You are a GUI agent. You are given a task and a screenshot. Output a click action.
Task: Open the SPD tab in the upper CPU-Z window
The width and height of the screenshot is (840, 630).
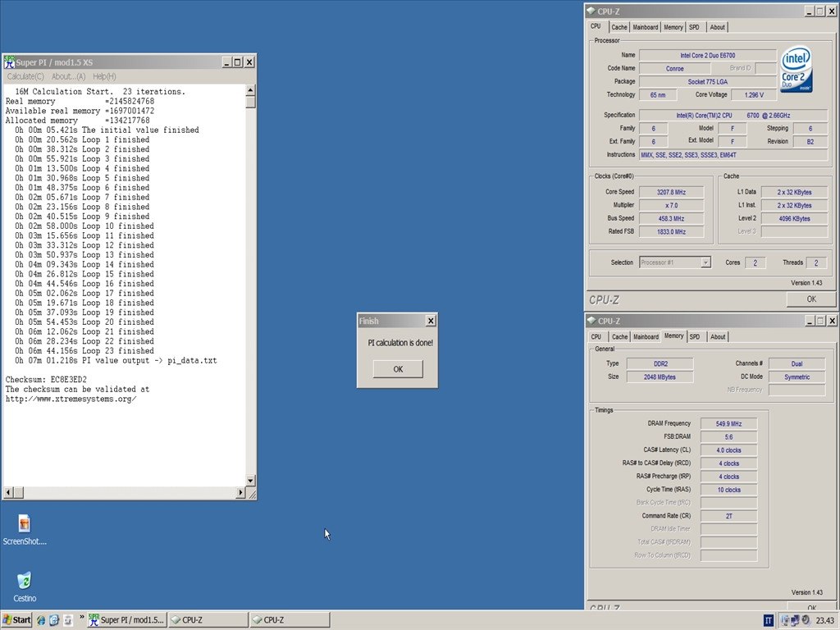click(694, 27)
